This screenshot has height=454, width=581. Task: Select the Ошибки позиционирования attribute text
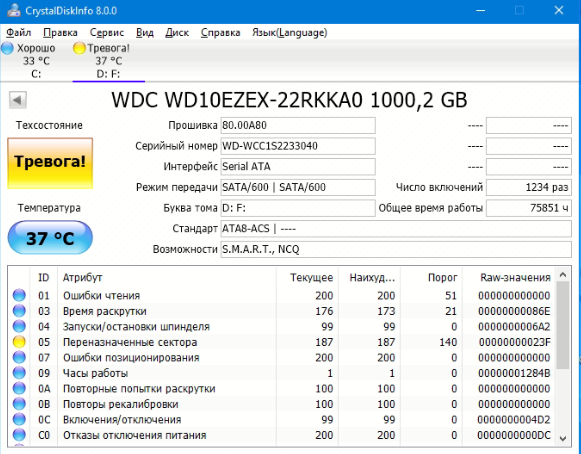131,358
